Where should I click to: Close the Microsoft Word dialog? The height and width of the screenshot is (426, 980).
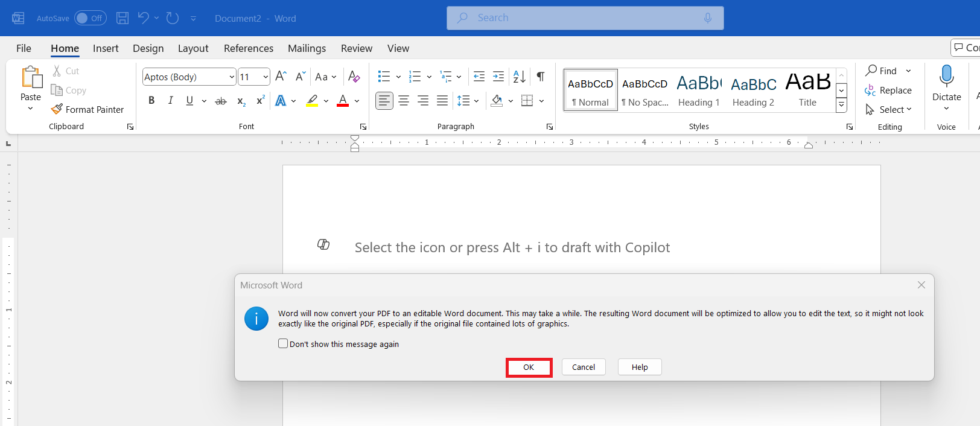coord(921,285)
